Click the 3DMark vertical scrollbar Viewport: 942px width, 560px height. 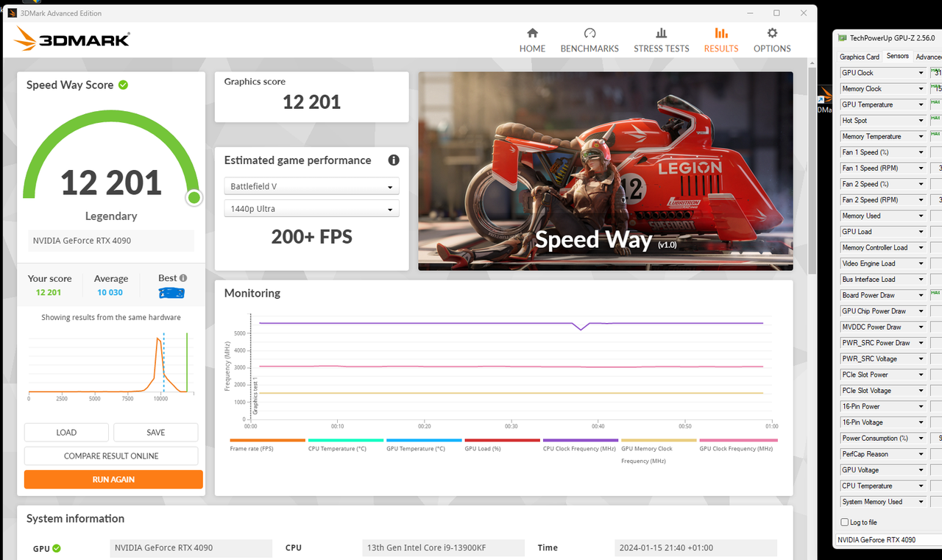[812, 169]
